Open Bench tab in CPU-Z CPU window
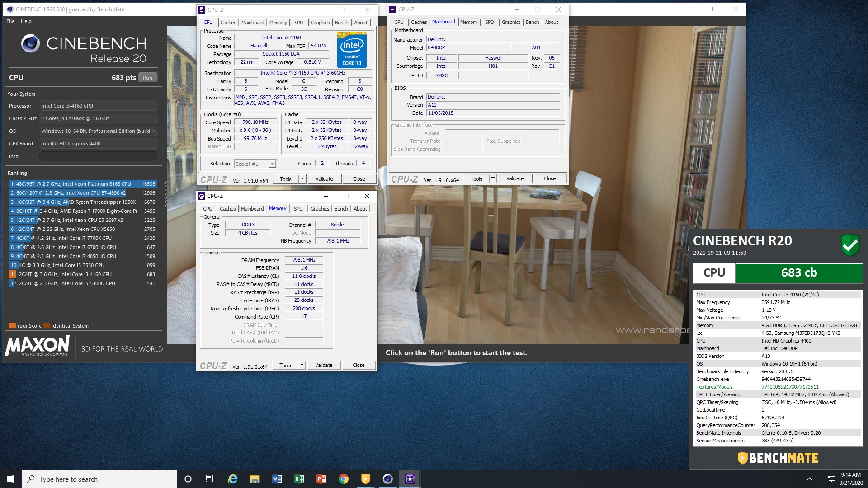The width and height of the screenshot is (868, 488). [342, 23]
